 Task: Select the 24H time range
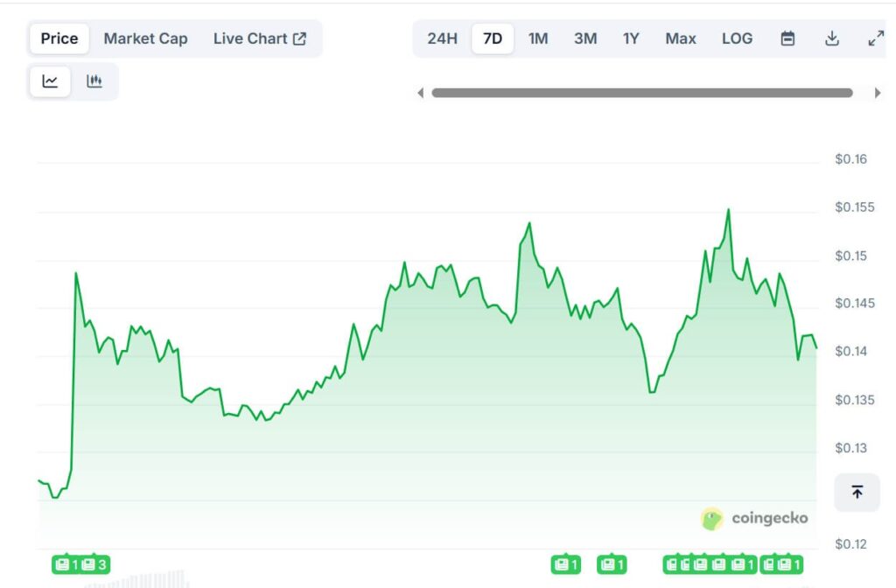pyautogui.click(x=442, y=38)
